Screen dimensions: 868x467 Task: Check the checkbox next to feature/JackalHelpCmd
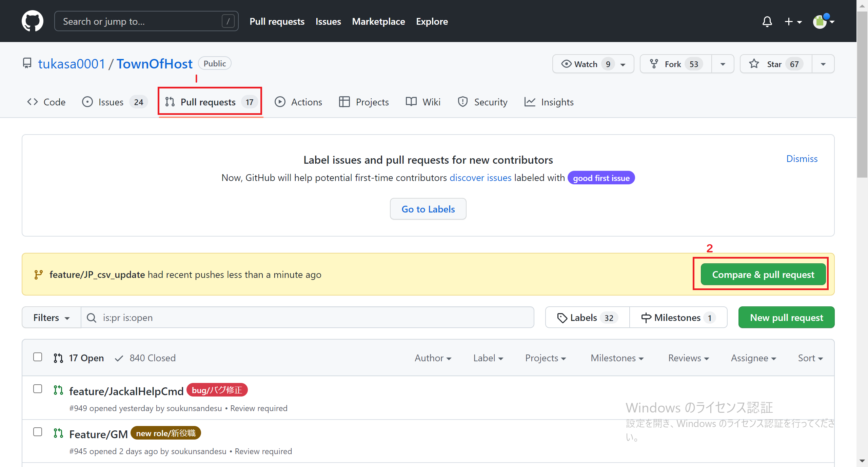tap(38, 389)
